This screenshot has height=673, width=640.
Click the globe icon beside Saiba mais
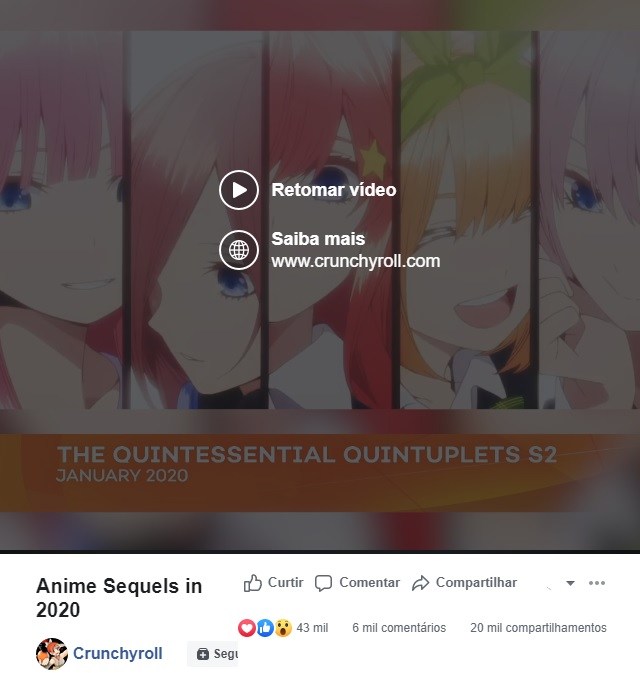click(x=239, y=250)
